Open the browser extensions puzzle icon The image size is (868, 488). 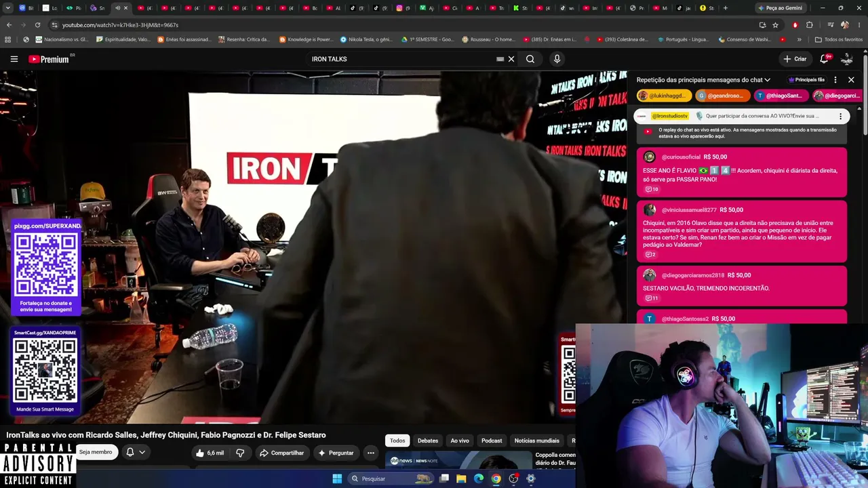(x=810, y=25)
